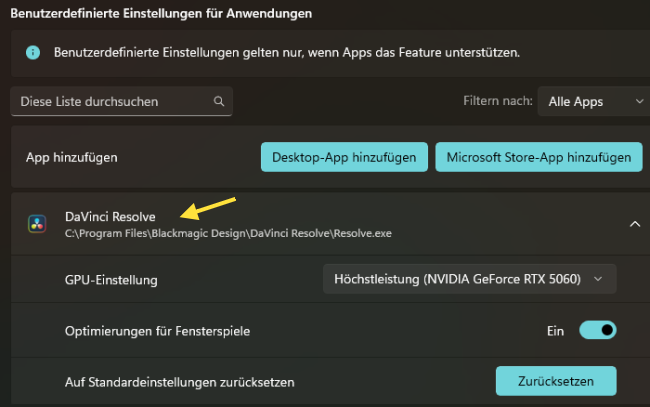The width and height of the screenshot is (650, 407).
Task: Click Microsoft Store-App hinzufügen button
Action: coord(538,157)
